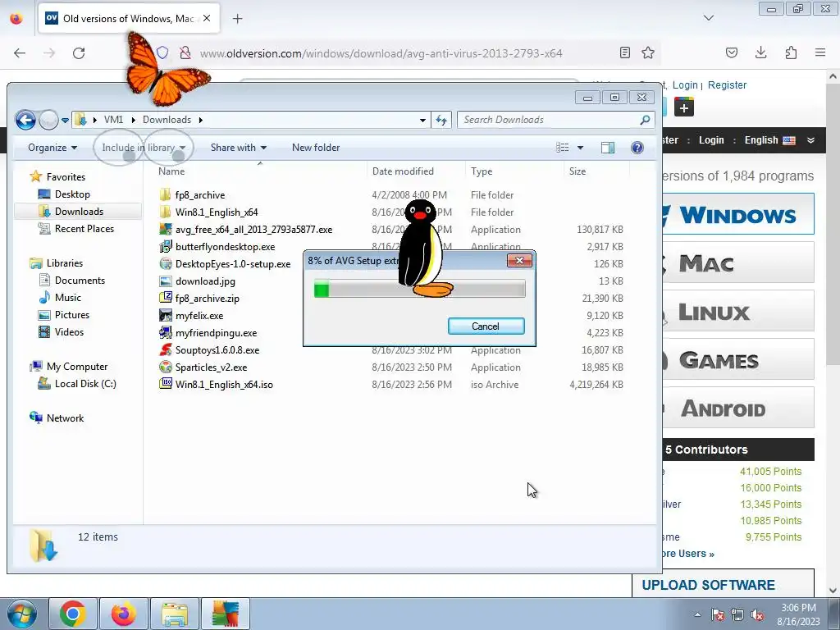Click the AVG installer taskbar icon

[x=225, y=614]
